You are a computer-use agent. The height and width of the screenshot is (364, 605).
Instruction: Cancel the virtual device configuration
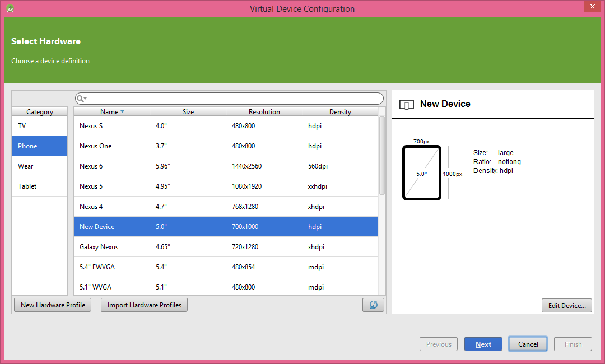528,344
